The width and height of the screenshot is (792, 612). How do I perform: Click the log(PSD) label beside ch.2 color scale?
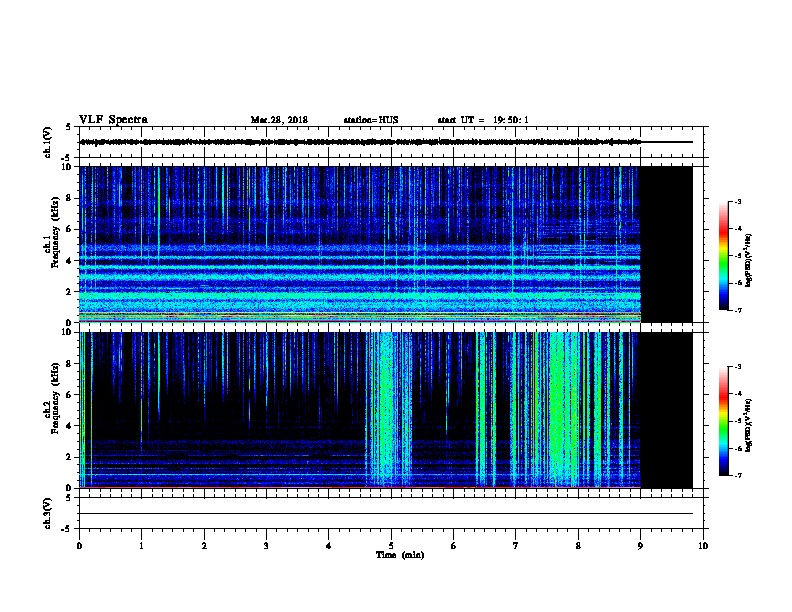[x=749, y=425]
